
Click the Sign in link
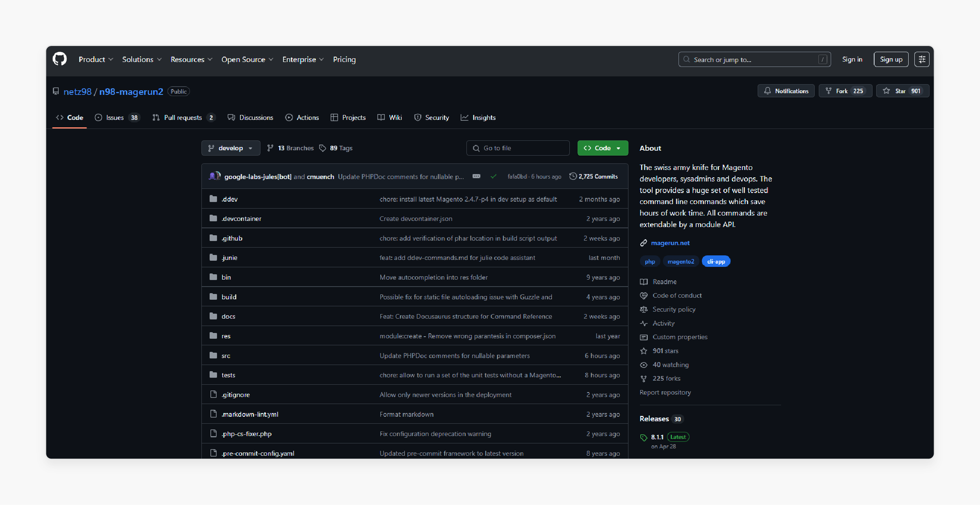(x=852, y=60)
